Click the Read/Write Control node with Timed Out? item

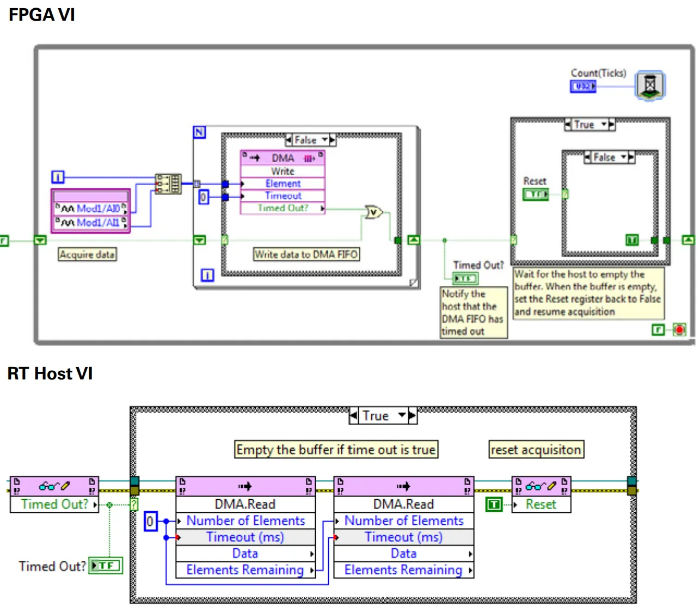(54, 486)
